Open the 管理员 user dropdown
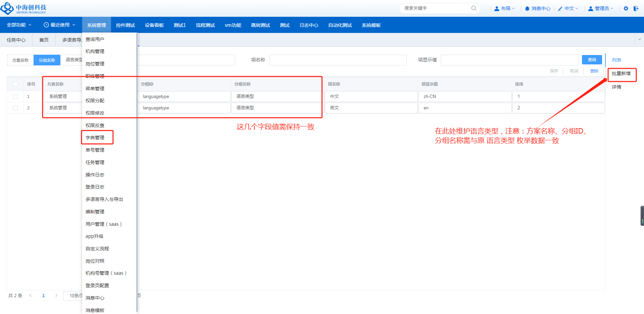This screenshot has height=314, width=644. 601,8
